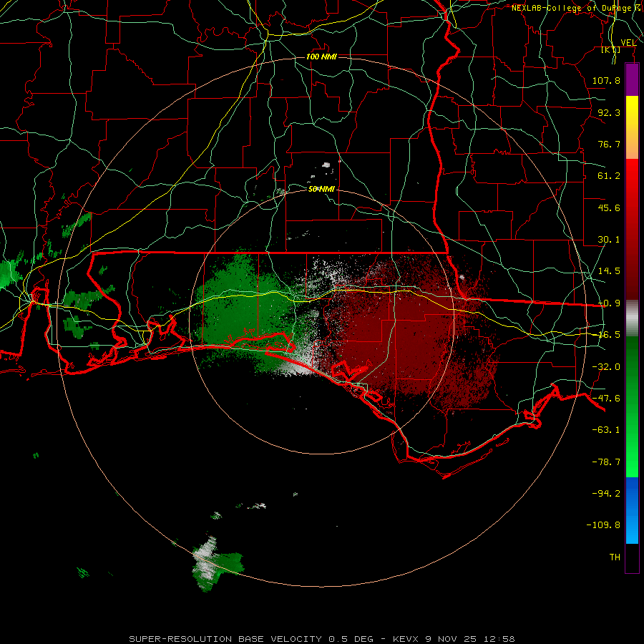Select the -47.6 legend value

[606, 399]
